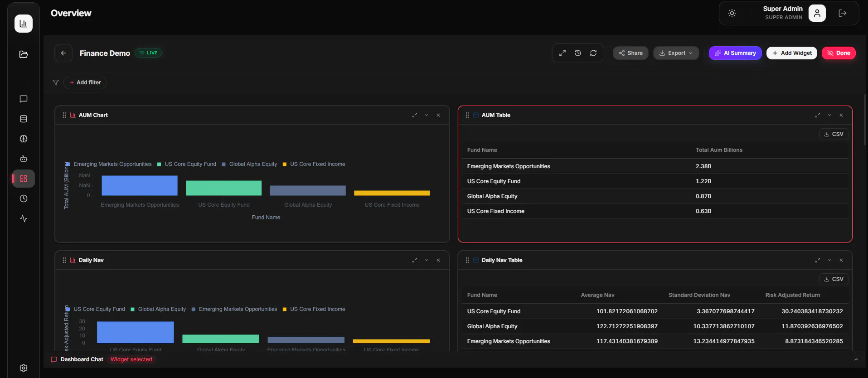Download Daily Nav Table as CSV

834,279
